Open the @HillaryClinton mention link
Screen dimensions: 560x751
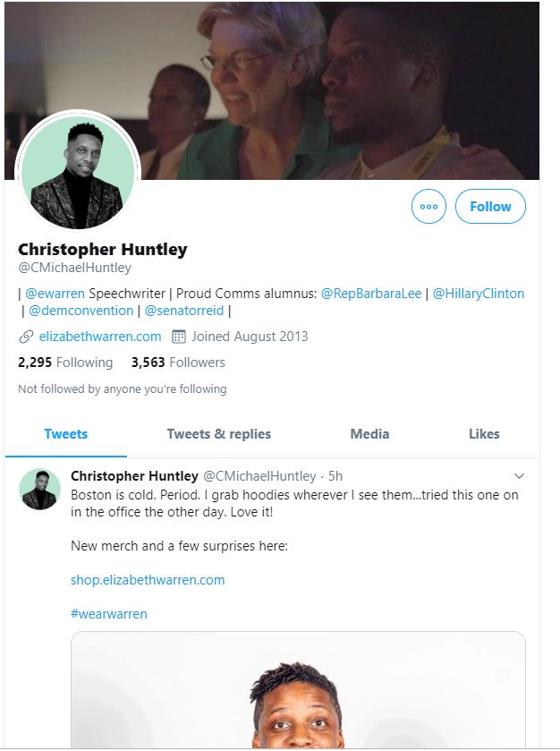pos(479,294)
